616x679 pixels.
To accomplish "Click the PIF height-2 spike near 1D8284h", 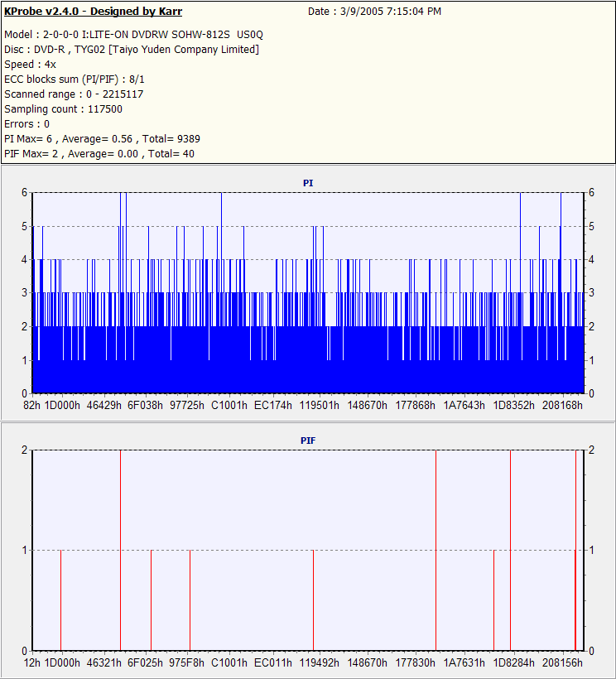I will coord(510,550).
